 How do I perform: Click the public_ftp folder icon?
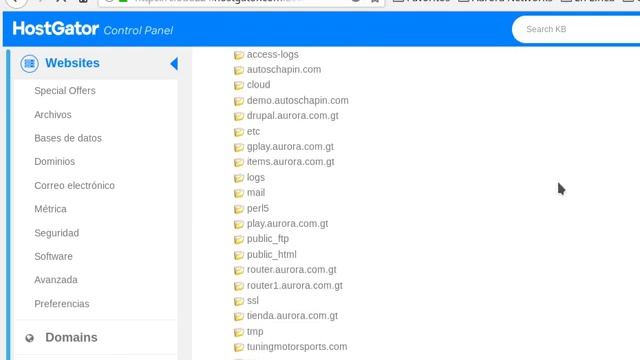(239, 239)
